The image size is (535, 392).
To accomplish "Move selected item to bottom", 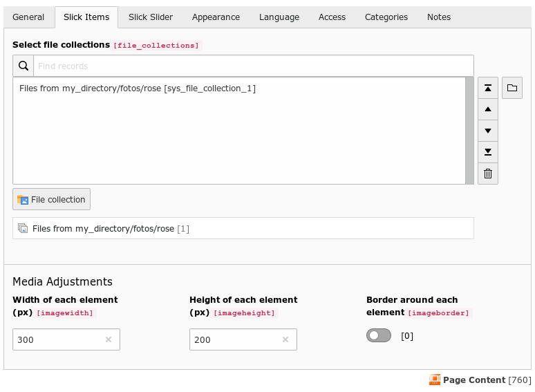I will click(487, 152).
